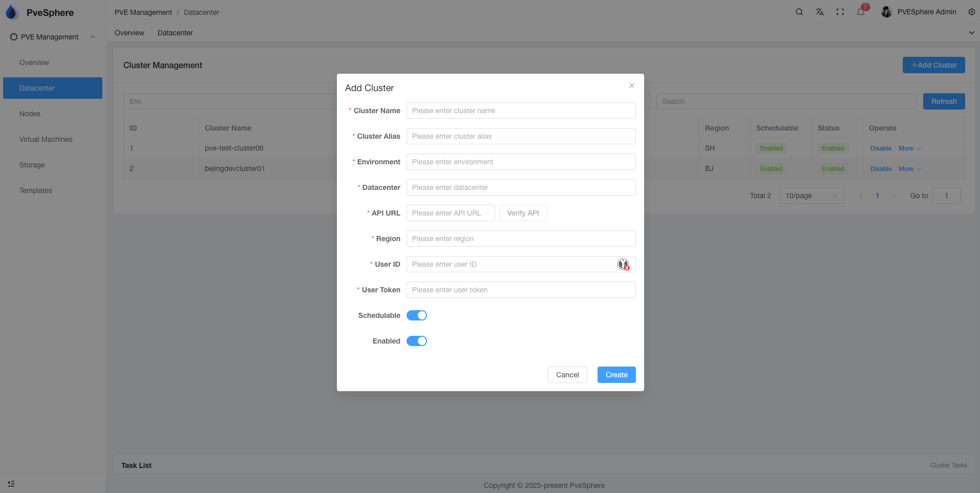Image resolution: width=980 pixels, height=493 pixels.
Task: Open the settings gear in the header
Action: pyautogui.click(x=972, y=11)
